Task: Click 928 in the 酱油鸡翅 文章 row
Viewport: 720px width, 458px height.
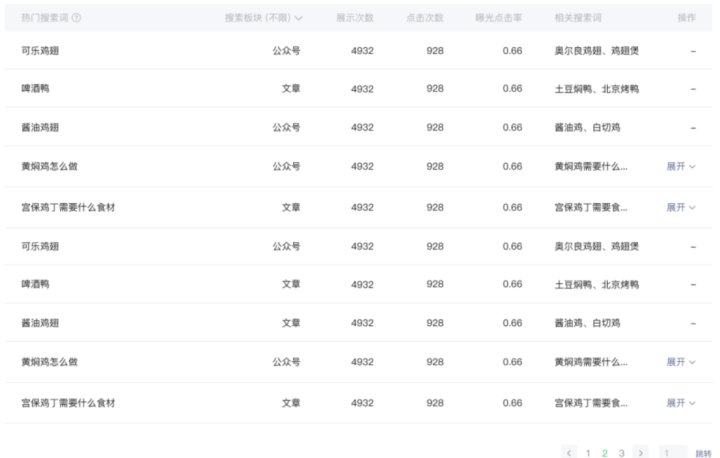Action: tap(435, 323)
